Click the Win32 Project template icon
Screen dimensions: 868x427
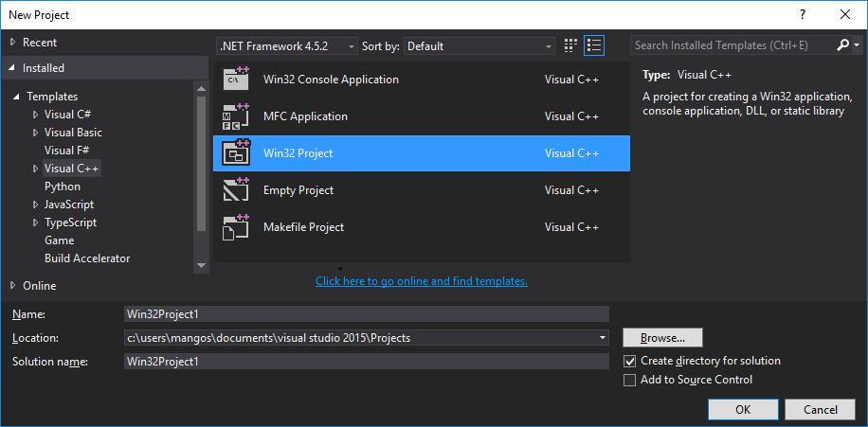click(x=236, y=152)
